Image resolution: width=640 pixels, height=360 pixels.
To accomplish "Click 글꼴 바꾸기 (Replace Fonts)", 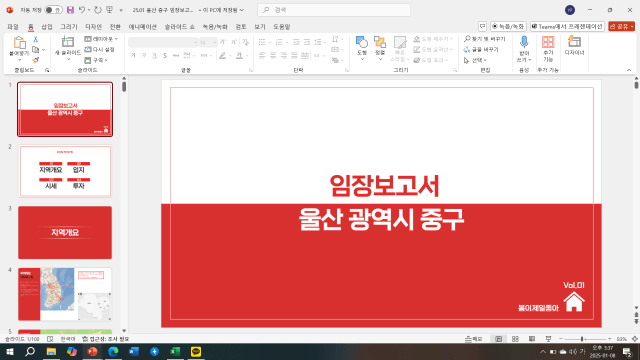I will click(481, 49).
